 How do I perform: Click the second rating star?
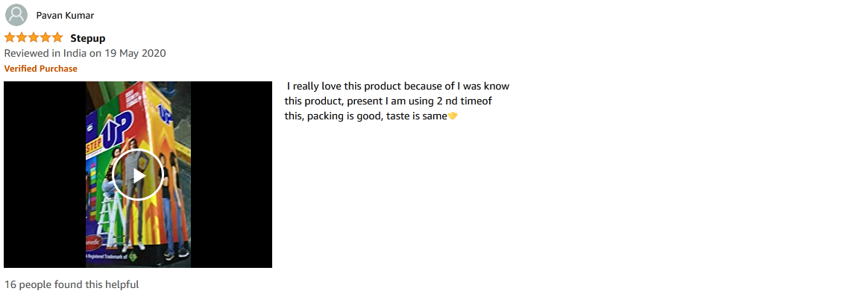22,37
